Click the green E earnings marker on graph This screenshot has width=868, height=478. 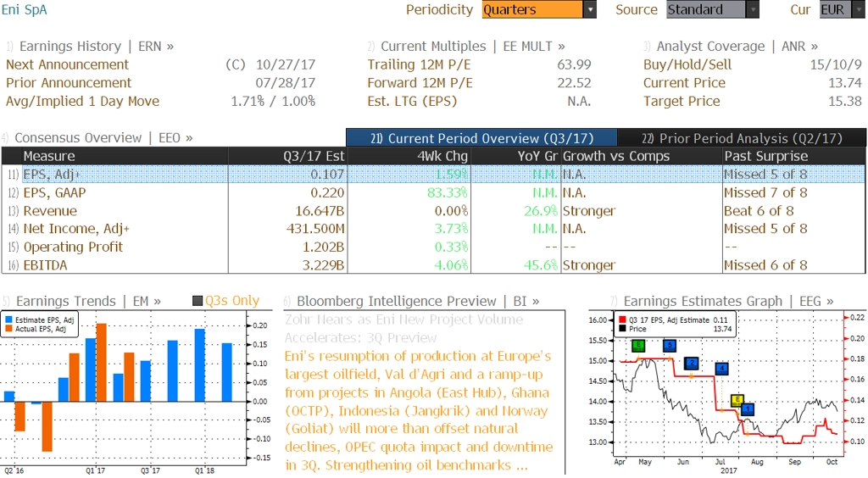(x=639, y=345)
